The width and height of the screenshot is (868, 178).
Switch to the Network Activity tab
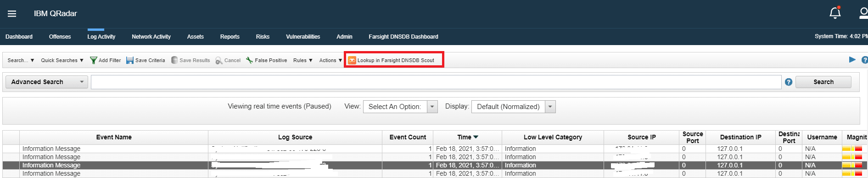151,37
